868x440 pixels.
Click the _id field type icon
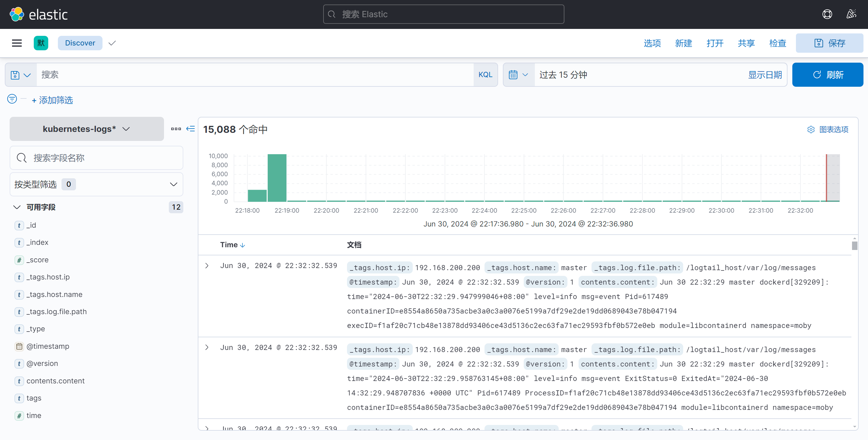pyautogui.click(x=19, y=226)
